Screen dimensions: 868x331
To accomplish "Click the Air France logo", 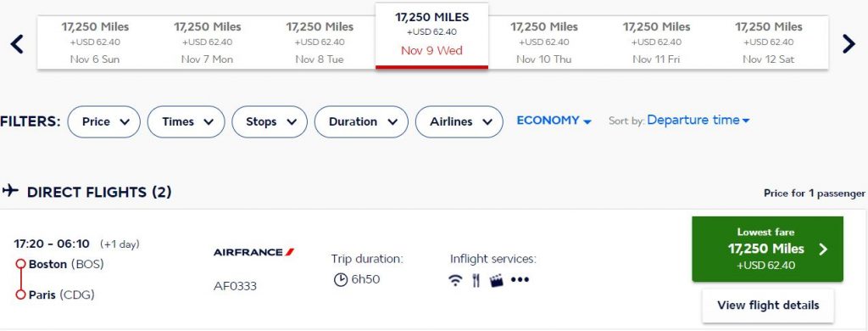I will click(x=253, y=252).
